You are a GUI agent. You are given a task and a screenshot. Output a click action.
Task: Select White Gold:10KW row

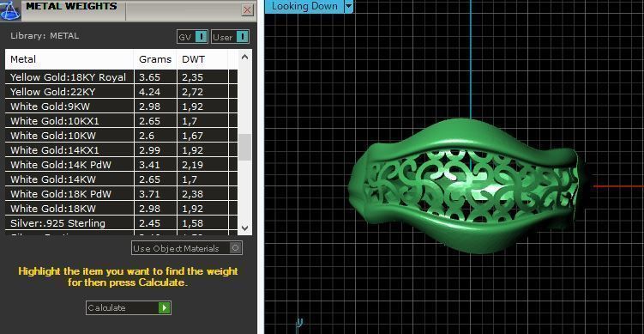point(121,136)
